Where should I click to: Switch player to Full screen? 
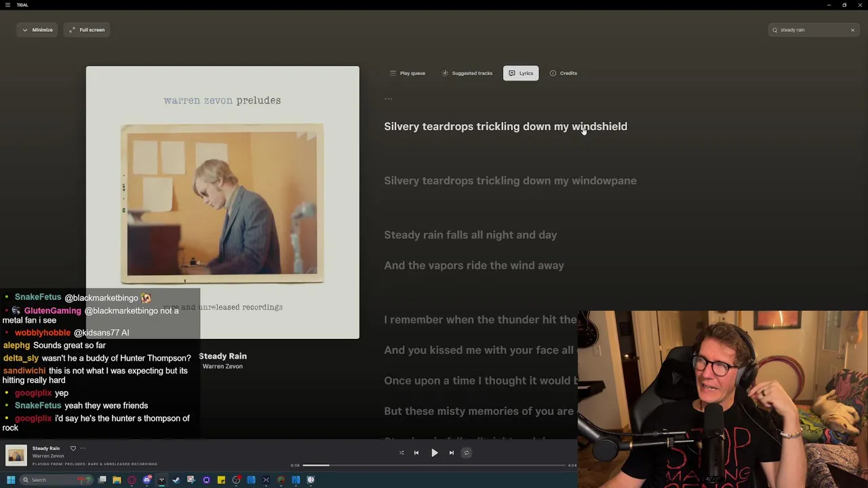[x=87, y=30]
